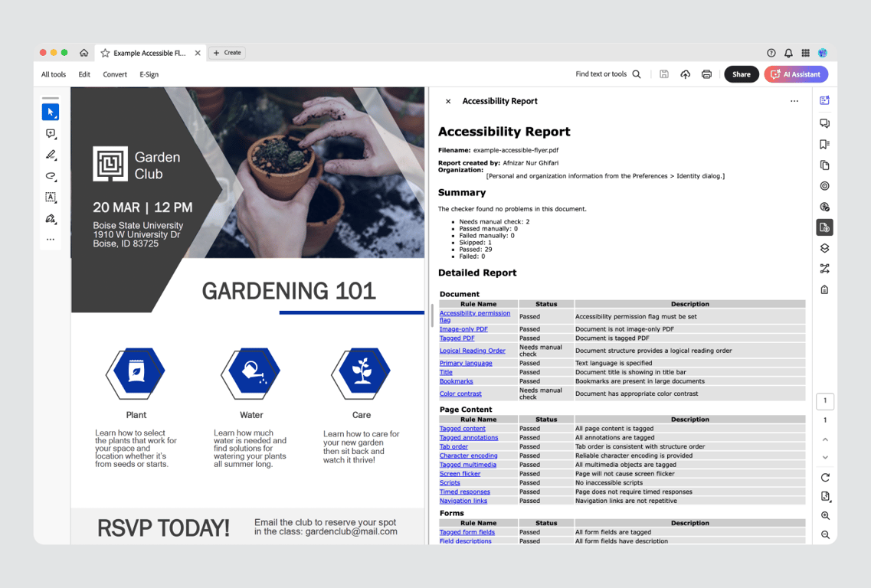Image resolution: width=871 pixels, height=588 pixels.
Task: Open the Edit menu
Action: point(84,74)
